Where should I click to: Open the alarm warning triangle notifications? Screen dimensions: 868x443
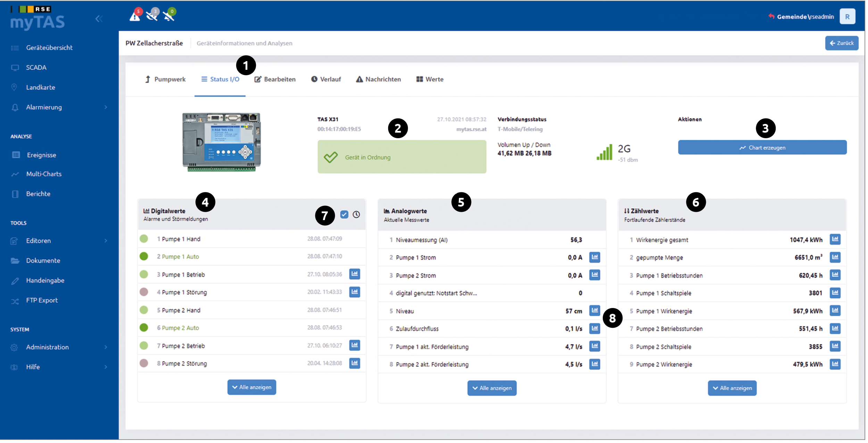click(x=135, y=16)
